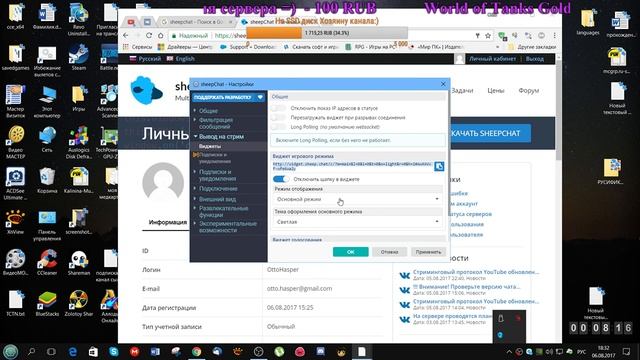Image resolution: width=640 pixels, height=360 pixels.
Task: Open Recycle Bin (Корзина) on desktop
Action: [47, 180]
